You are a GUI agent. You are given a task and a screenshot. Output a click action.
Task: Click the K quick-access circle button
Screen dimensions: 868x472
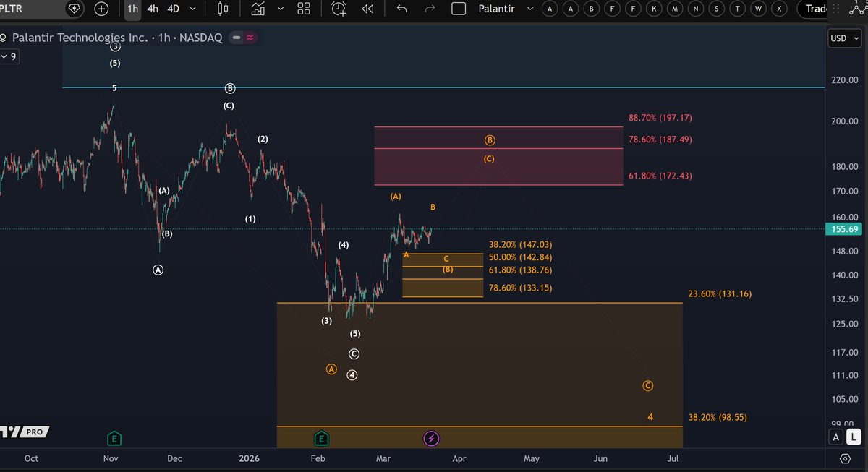(654, 9)
